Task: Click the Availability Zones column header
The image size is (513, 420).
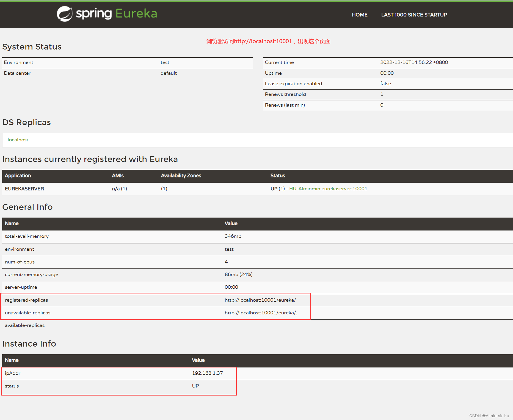Action: (181, 175)
